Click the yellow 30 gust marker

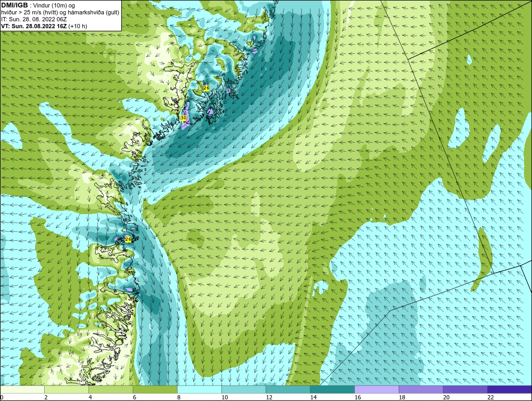(184, 118)
